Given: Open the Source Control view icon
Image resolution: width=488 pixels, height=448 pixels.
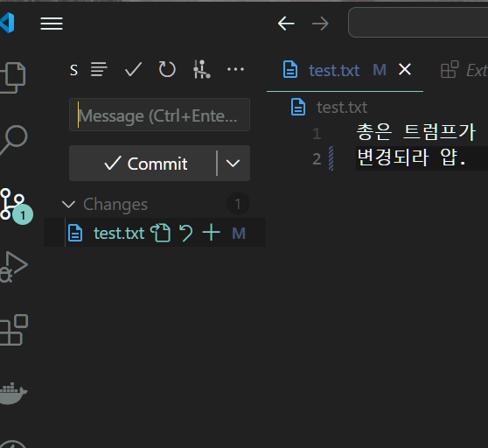Looking at the screenshot, I should (17, 205).
